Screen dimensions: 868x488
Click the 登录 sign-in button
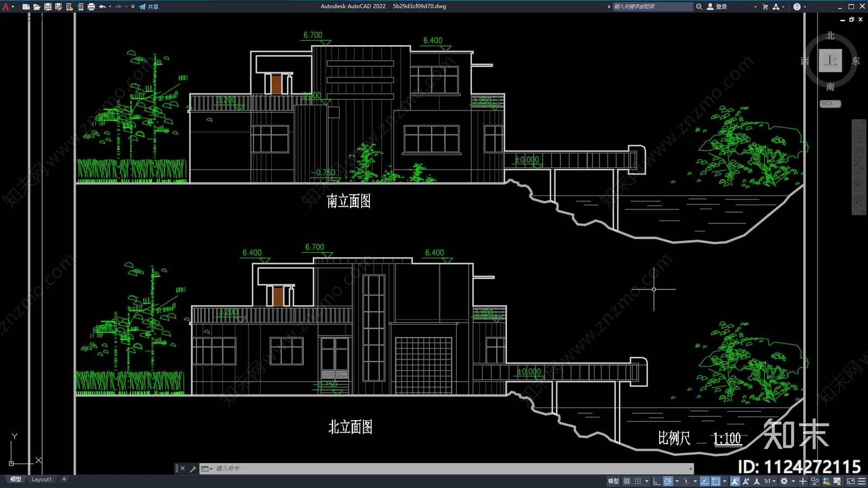(x=717, y=7)
